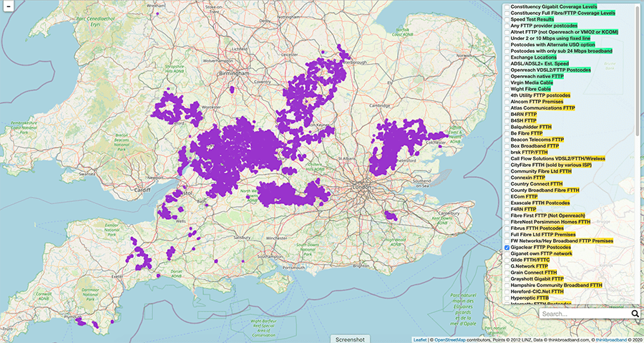Enable Giganet own FTTP network layer
Viewport: 644px width, 343px height.
click(x=507, y=253)
